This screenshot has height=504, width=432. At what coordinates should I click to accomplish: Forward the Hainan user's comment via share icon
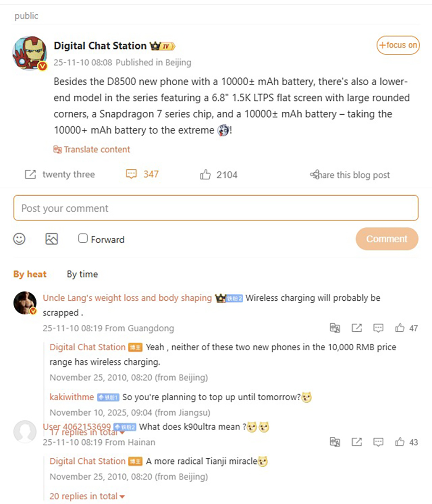point(357,442)
